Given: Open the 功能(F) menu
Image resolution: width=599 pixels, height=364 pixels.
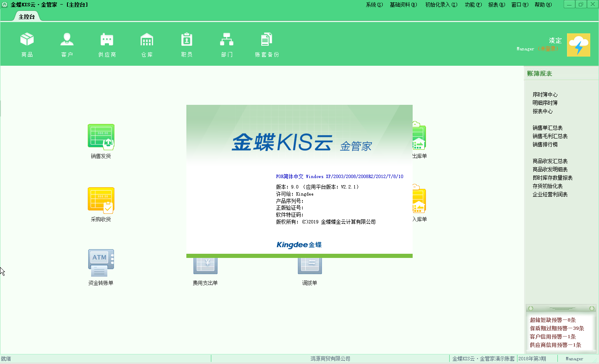Looking at the screenshot, I should 473,5.
